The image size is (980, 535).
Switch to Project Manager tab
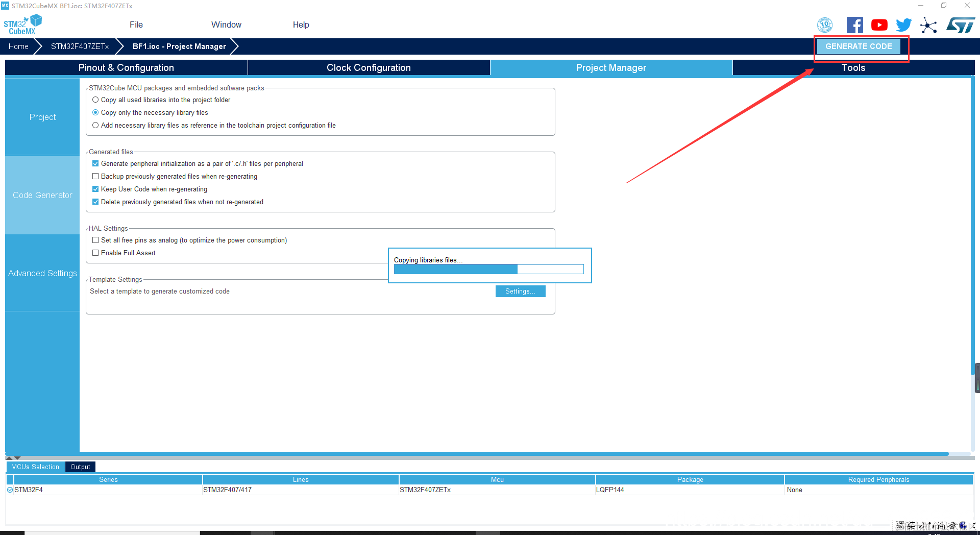pos(611,67)
